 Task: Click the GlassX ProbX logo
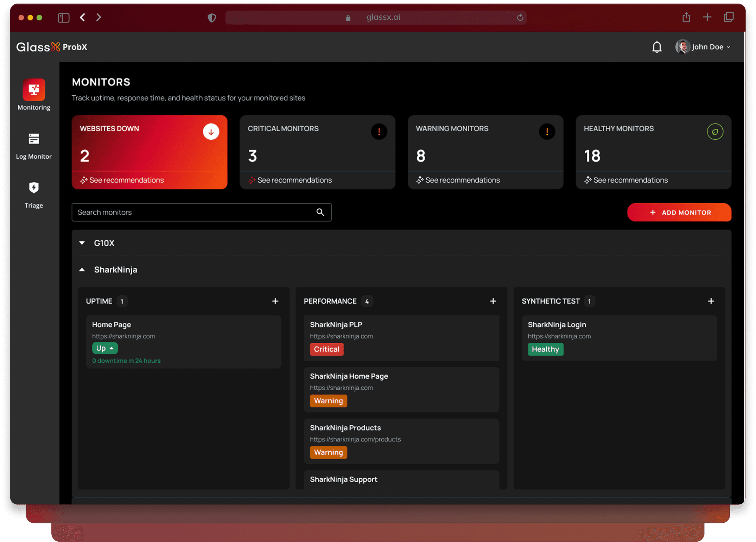tap(52, 47)
